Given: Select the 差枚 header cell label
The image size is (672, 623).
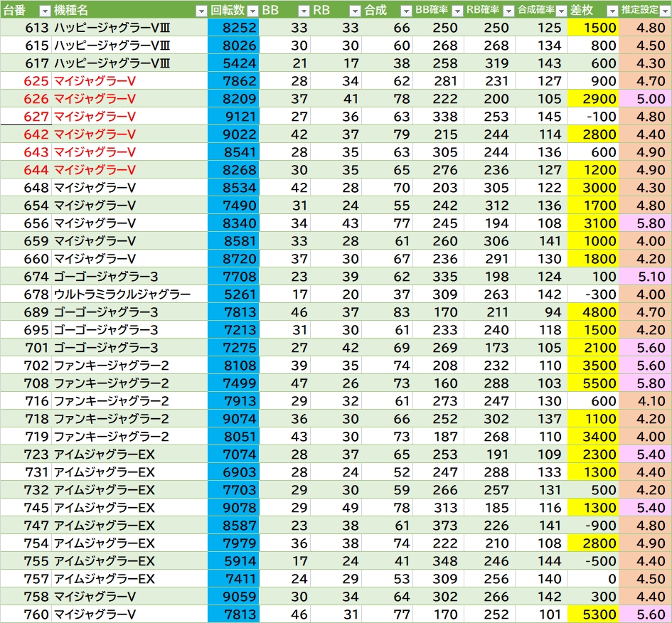Looking at the screenshot, I should click(x=581, y=10).
